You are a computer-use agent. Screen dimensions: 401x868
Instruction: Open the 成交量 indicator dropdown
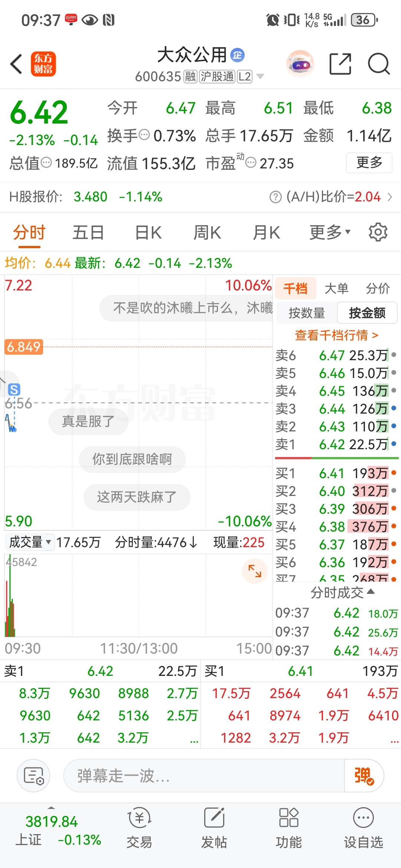point(30,542)
